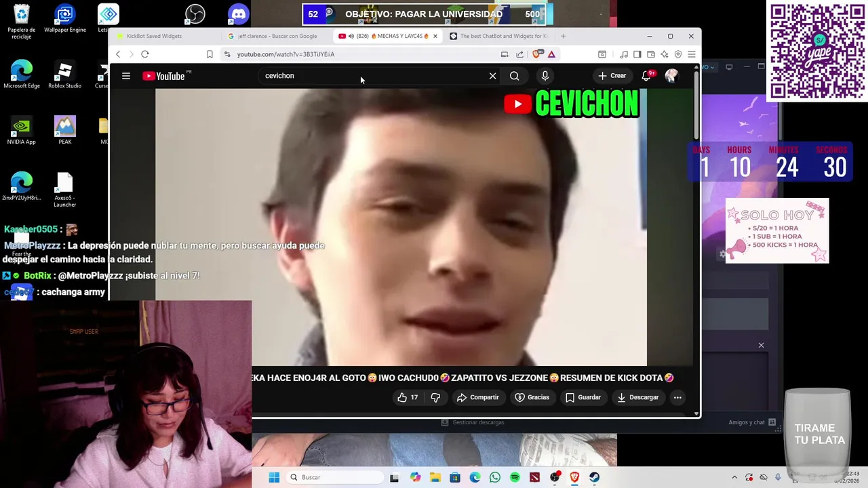Open Wallpaper Engine desktop shortcut

[65, 20]
